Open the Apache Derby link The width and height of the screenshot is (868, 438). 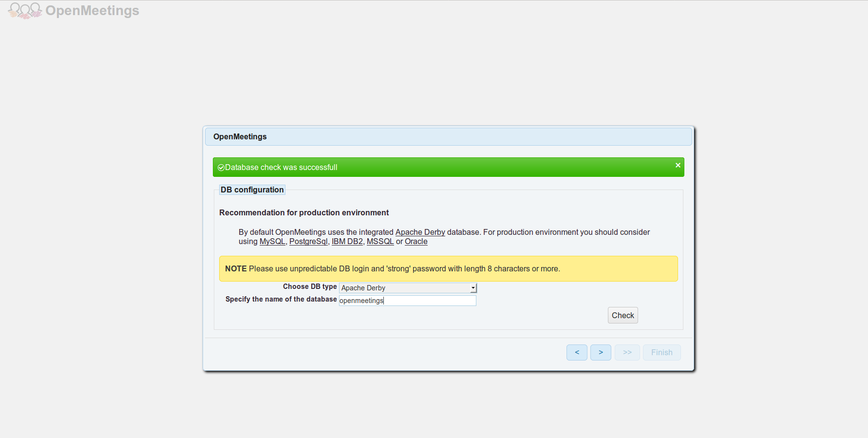tap(420, 232)
